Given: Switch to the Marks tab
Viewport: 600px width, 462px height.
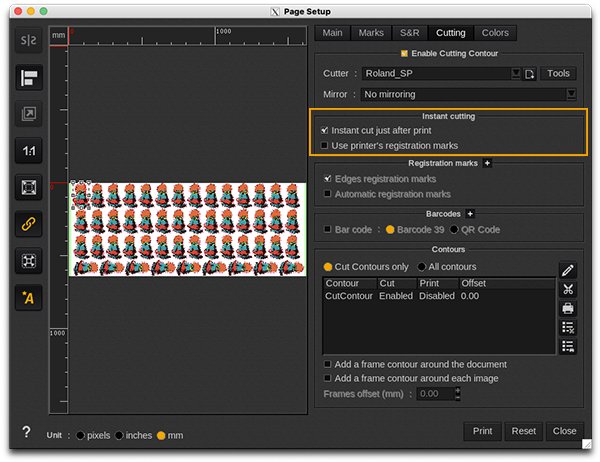Looking at the screenshot, I should [371, 33].
